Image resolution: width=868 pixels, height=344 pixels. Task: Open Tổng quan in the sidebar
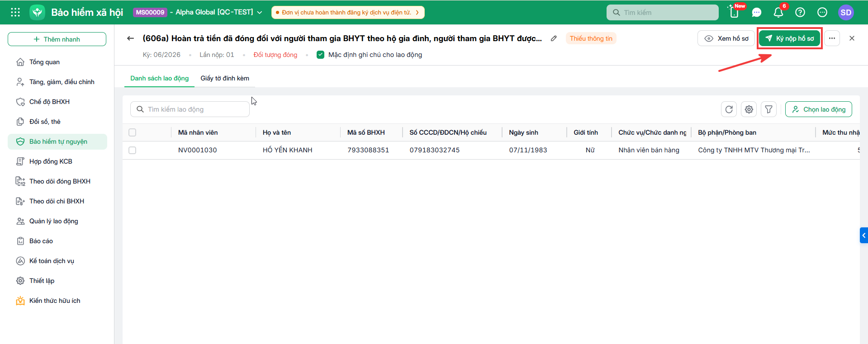(x=57, y=62)
